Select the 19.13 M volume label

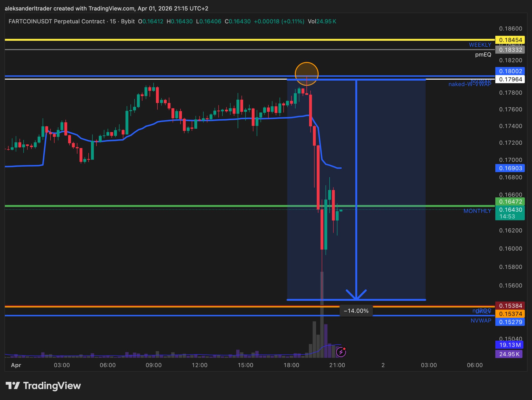pyautogui.click(x=509, y=345)
